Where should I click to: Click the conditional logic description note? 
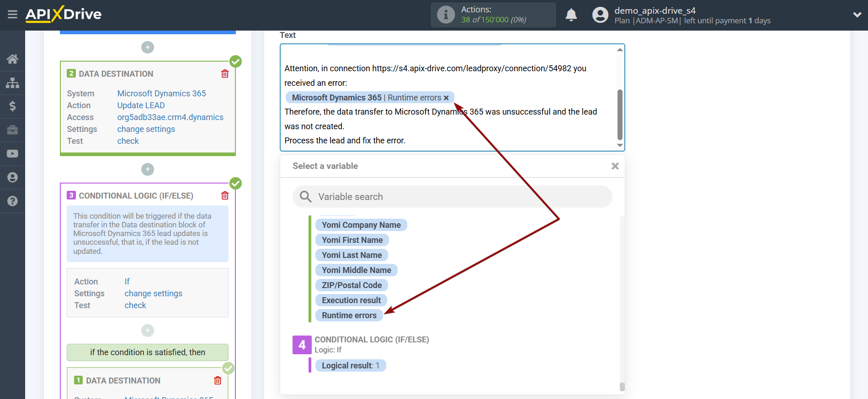[148, 234]
